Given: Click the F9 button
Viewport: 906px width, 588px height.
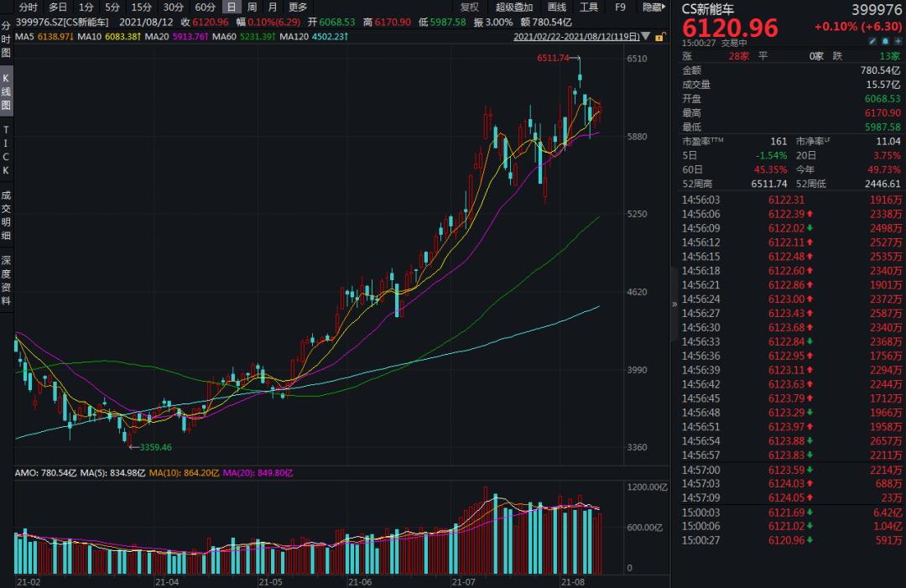Looking at the screenshot, I should point(620,7).
